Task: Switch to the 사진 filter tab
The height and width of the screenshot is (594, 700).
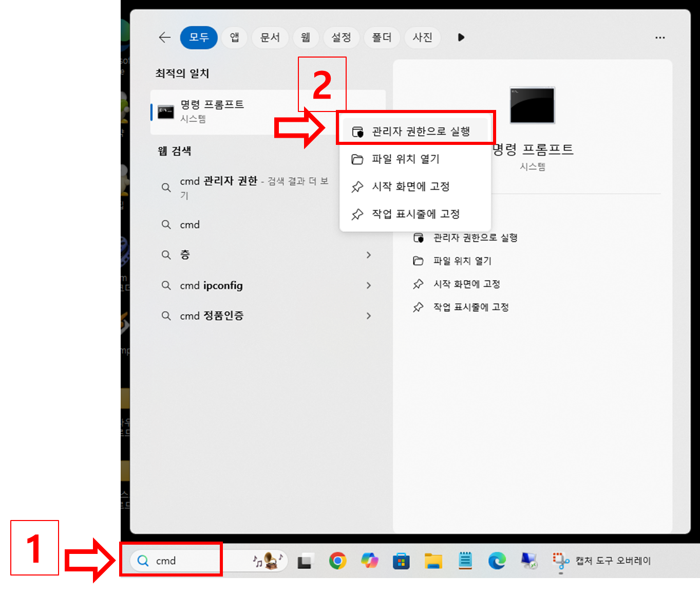Action: click(423, 38)
